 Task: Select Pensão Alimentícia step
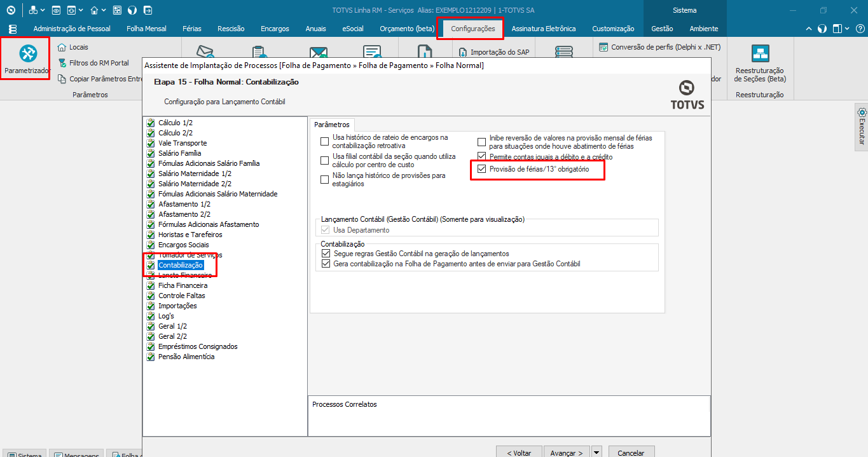pos(186,357)
